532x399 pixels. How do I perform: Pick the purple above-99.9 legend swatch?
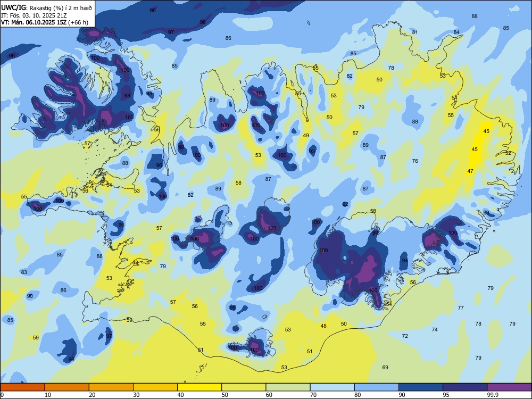[x=509, y=387]
